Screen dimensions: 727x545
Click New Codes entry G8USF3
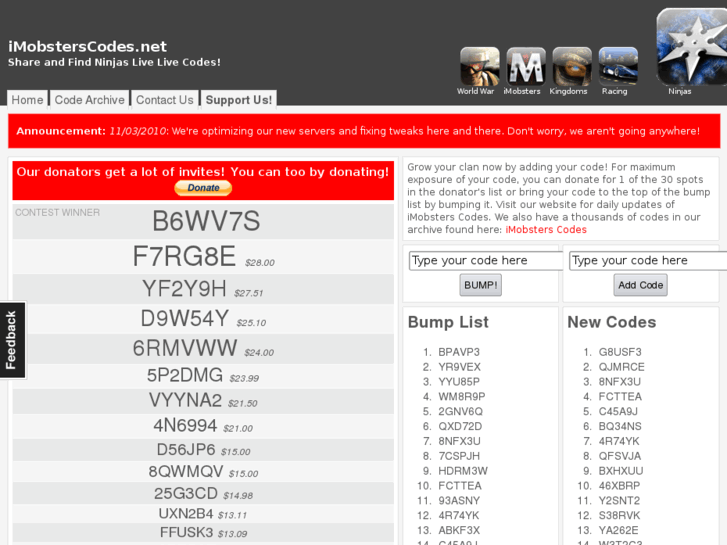pos(620,352)
